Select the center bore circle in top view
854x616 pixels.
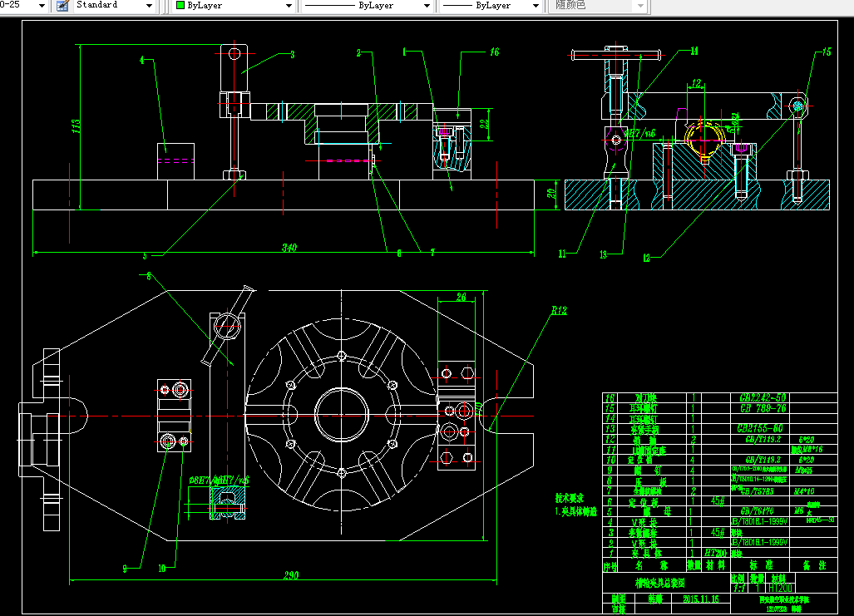click(342, 416)
